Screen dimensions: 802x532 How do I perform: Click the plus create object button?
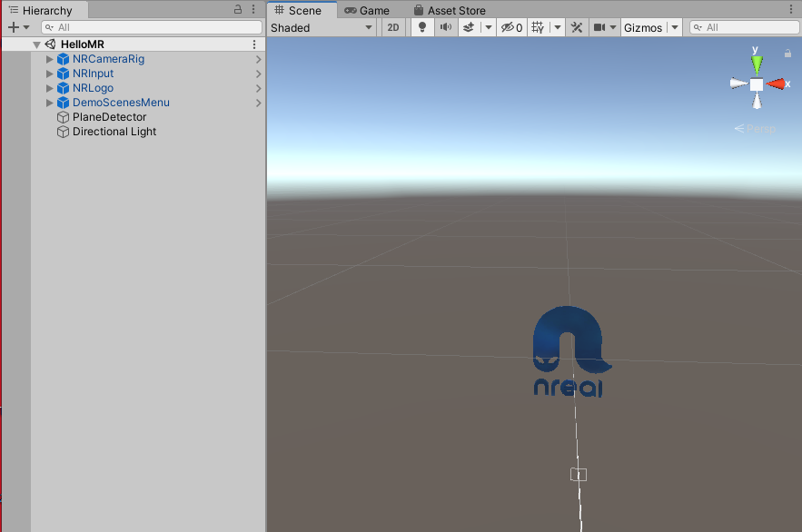tap(14, 27)
